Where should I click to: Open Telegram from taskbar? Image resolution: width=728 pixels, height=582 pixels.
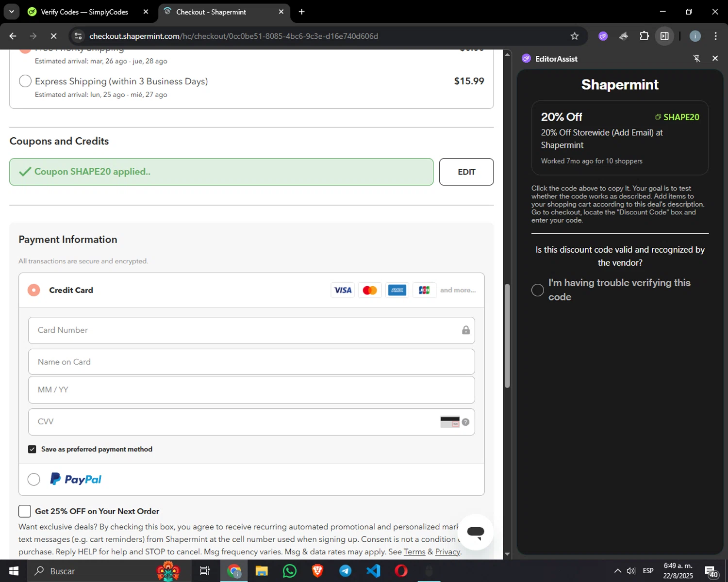pos(346,571)
